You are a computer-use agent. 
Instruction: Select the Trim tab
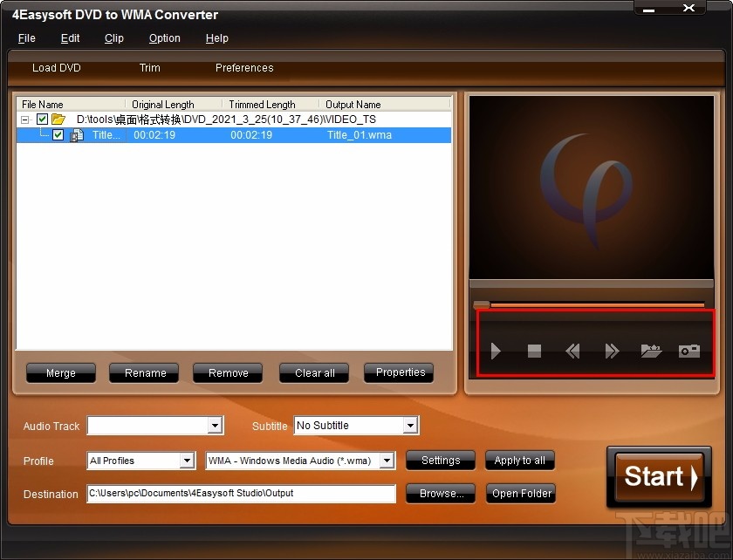tap(149, 68)
